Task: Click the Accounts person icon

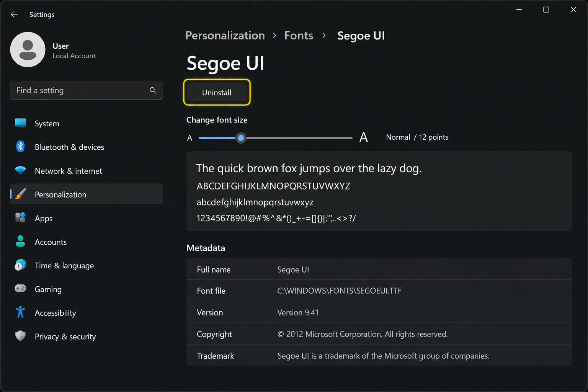Action: (20, 241)
